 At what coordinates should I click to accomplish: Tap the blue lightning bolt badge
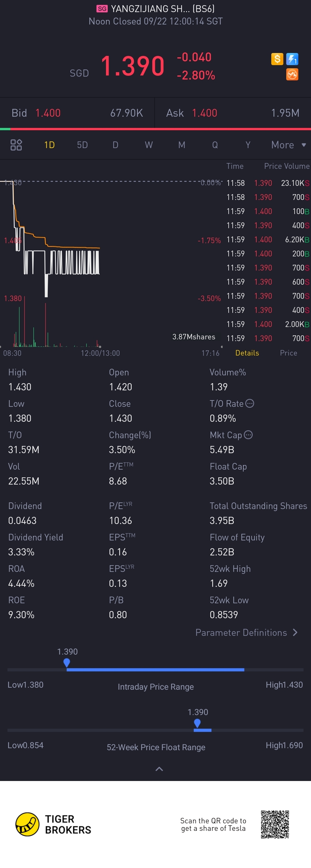pyautogui.click(x=292, y=59)
